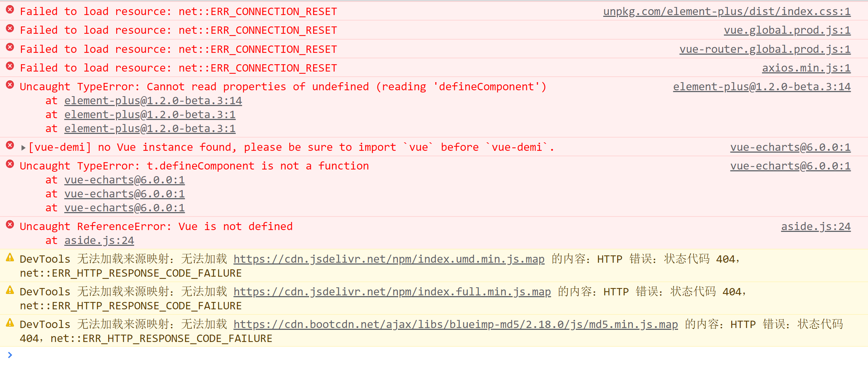Expand the vue-demi console message
The width and height of the screenshot is (868, 386).
23,147
